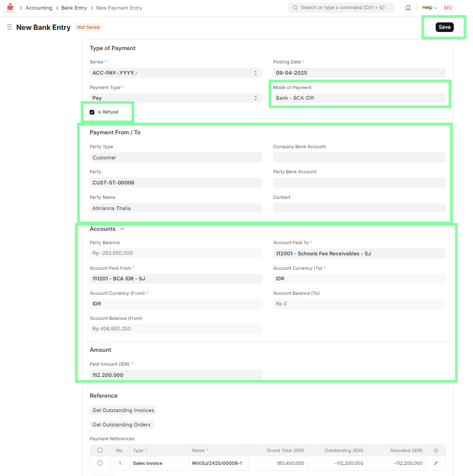Collapse the Accounts section
This screenshot has width=473, height=476.
[x=122, y=229]
